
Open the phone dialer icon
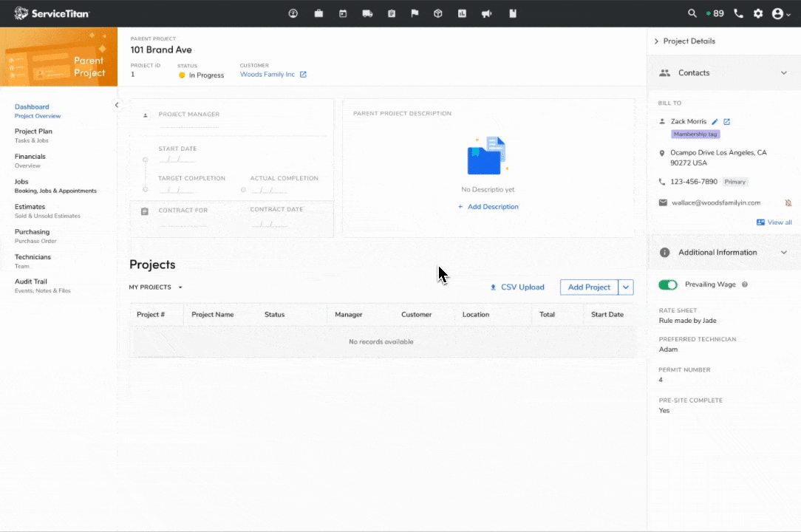(738, 13)
